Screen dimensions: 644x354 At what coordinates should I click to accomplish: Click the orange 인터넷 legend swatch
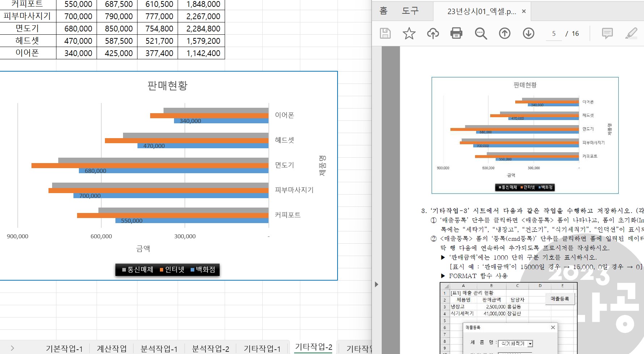click(161, 270)
